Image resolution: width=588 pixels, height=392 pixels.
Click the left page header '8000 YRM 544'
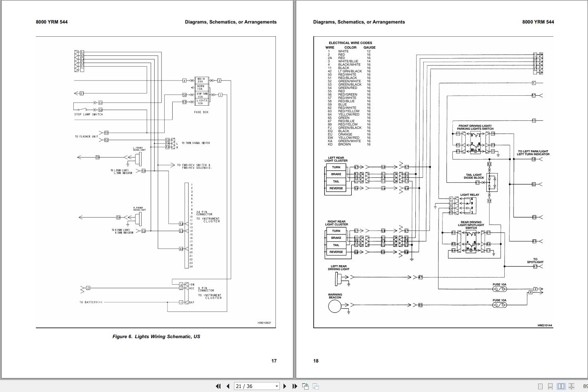click(x=52, y=22)
